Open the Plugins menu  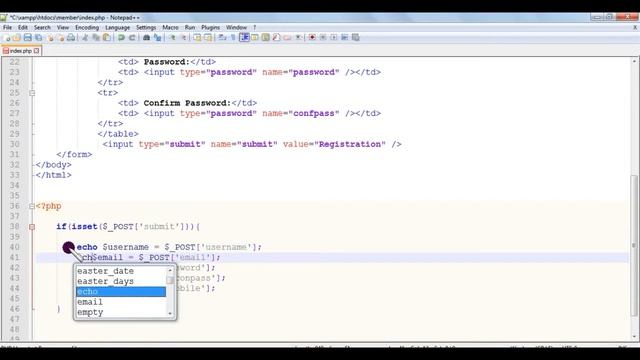click(x=211, y=27)
